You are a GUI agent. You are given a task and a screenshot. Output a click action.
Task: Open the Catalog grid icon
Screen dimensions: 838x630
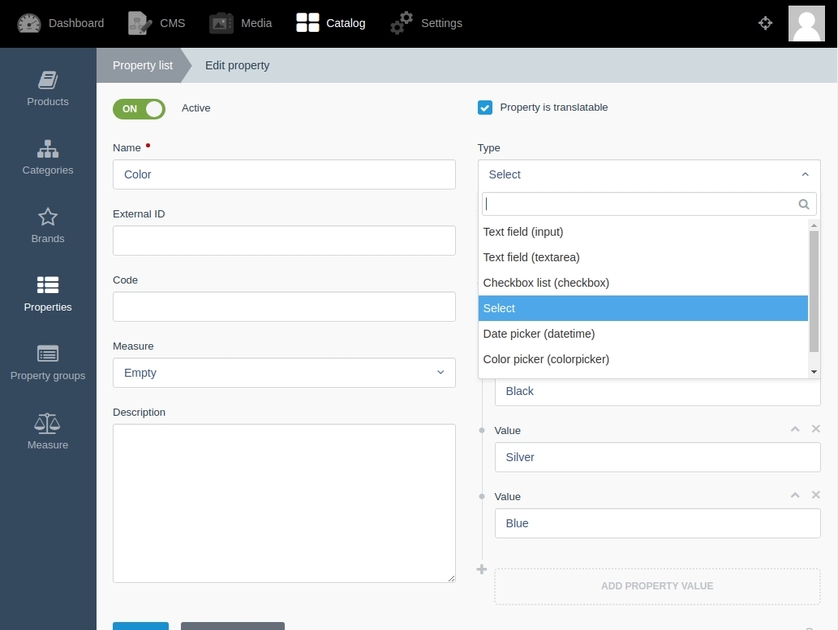307,23
